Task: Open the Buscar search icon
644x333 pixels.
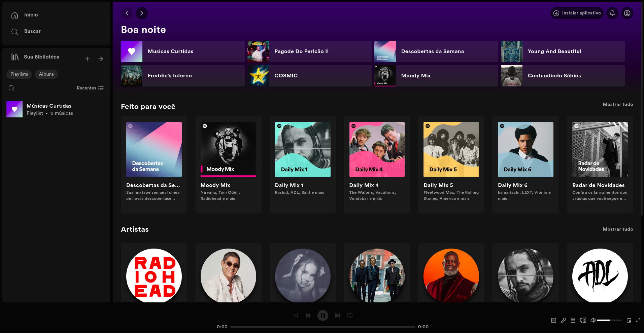Action: click(14, 32)
